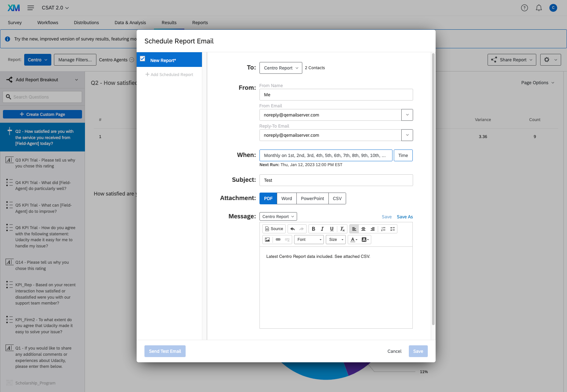Select Word attachment format
The width and height of the screenshot is (567, 392).
coord(287,198)
